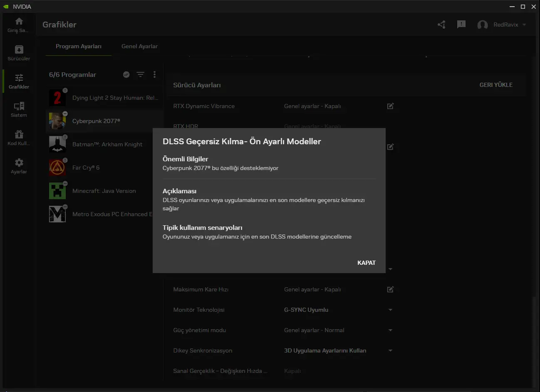This screenshot has height=392, width=540.
Task: Click Genel ayarlar - Normal value
Action: [314, 330]
